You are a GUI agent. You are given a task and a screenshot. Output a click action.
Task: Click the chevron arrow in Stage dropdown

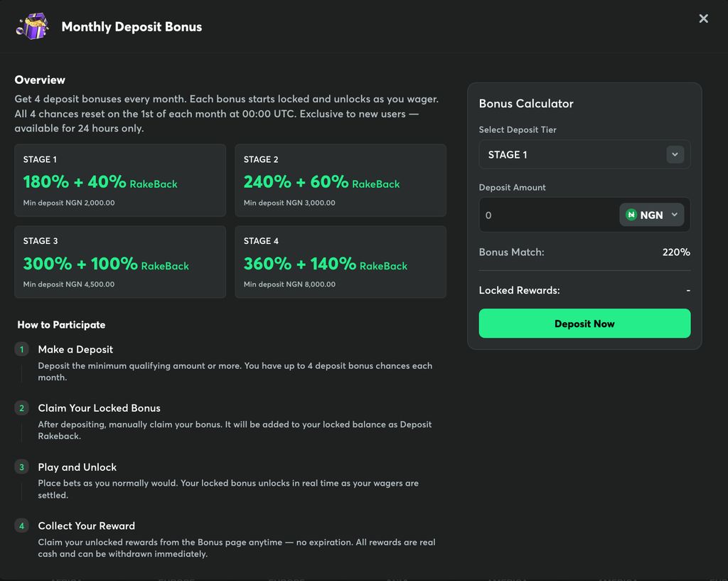(675, 154)
